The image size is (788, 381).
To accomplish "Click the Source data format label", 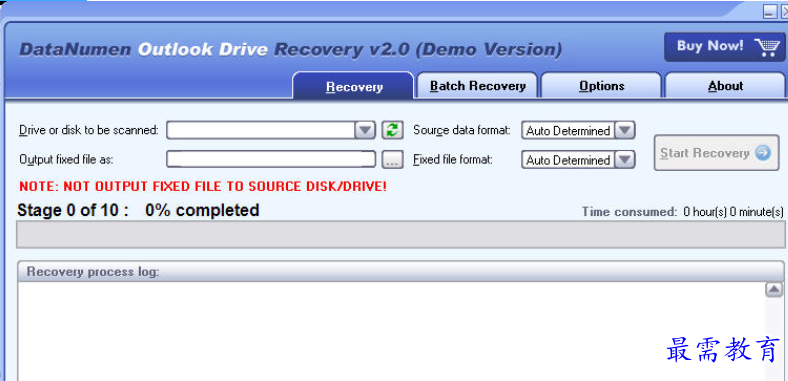I will coord(461,130).
